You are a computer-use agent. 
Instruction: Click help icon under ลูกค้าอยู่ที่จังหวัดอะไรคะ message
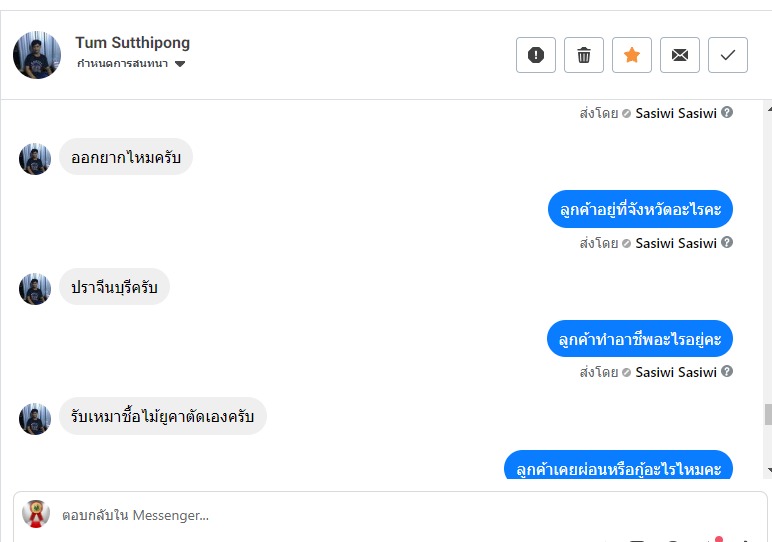click(x=727, y=243)
